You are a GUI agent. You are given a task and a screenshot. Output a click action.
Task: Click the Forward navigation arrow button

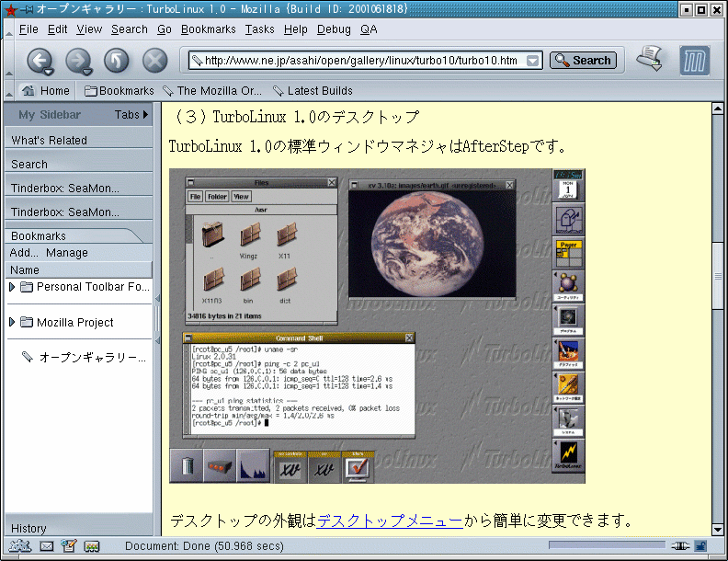77,61
